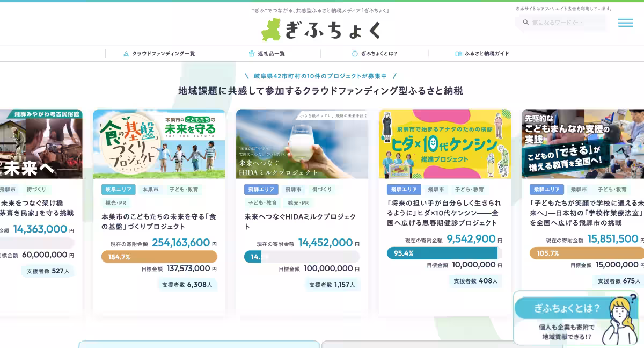
Task: Select 飛騨エリア tag on ケンシン card
Action: pos(404,190)
